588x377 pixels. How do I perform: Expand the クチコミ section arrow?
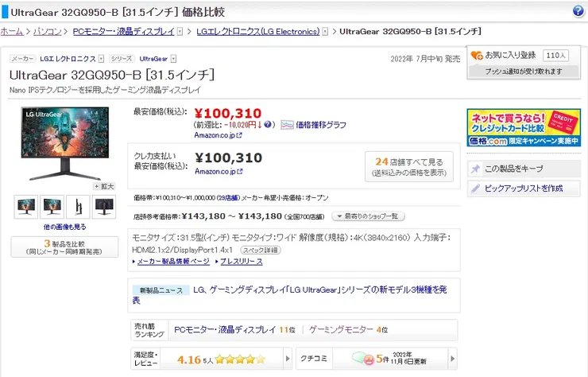coord(453,359)
